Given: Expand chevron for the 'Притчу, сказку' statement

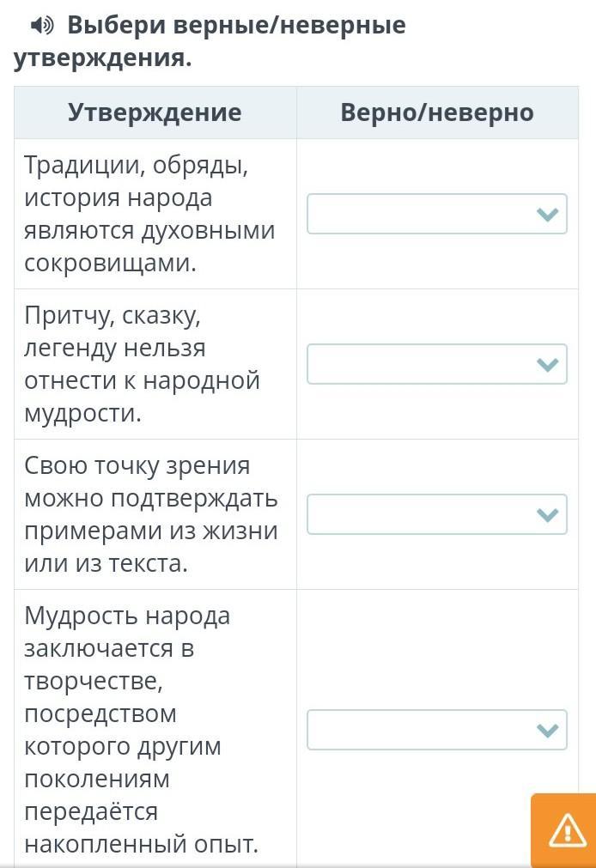Looking at the screenshot, I should (548, 364).
